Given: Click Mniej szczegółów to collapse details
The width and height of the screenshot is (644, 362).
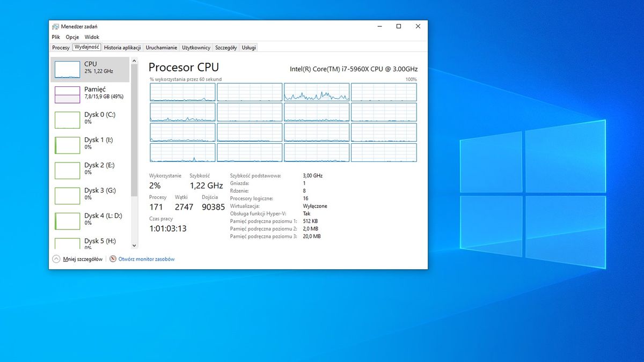Looking at the screenshot, I should pyautogui.click(x=83, y=259).
